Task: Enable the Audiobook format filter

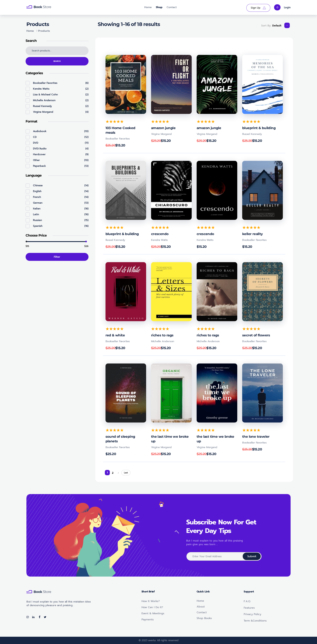Action: coord(28,131)
